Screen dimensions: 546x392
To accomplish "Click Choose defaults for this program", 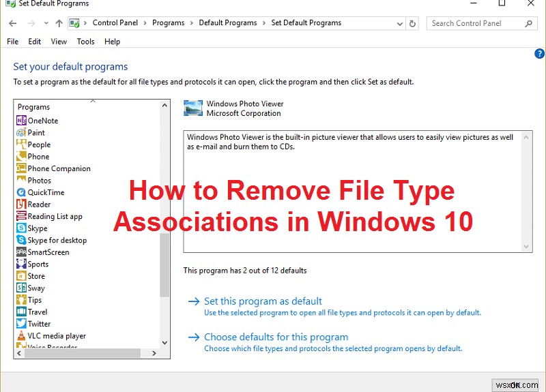I will pos(276,337).
